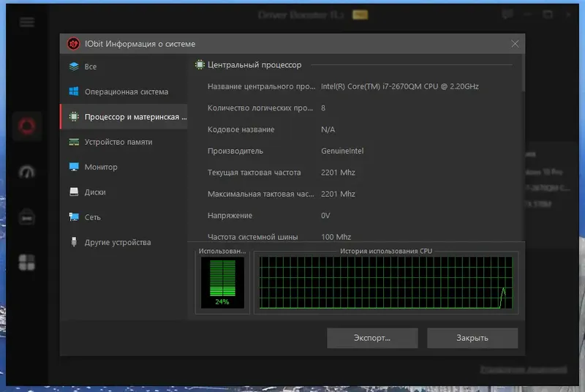Image resolution: width=585 pixels, height=392 pixels.
Task: Click the PRO badge in Driver Booster title
Action: [x=360, y=15]
